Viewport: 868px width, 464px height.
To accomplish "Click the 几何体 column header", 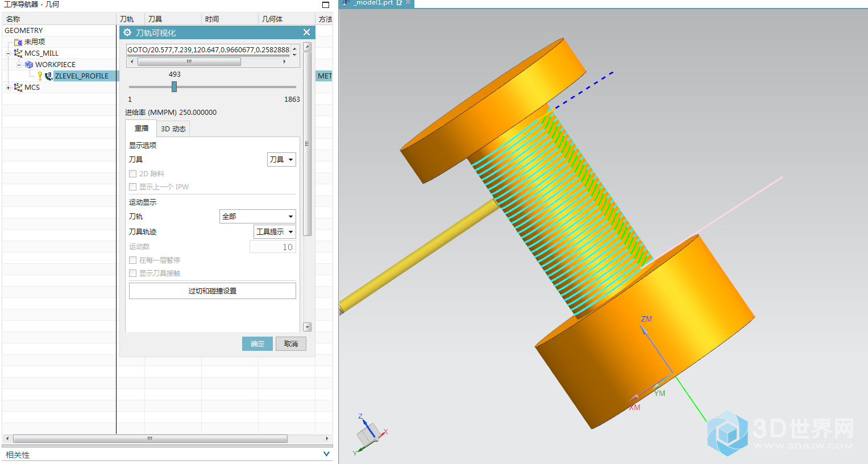I will [x=286, y=19].
